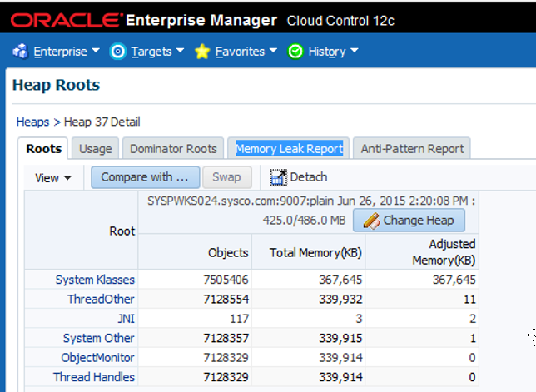Click the Cloud Control 12c title text
The width and height of the screenshot is (536, 392).
pos(340,21)
